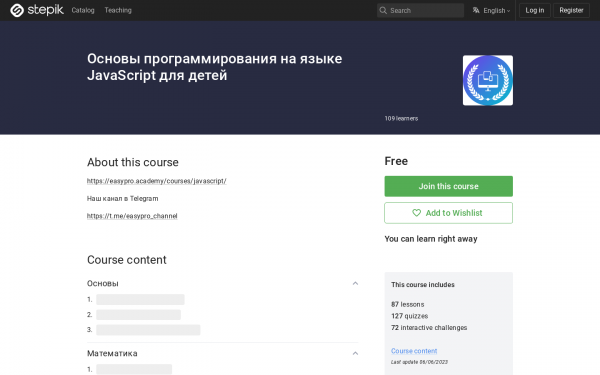Screen dimensions: 600x375
Task: Open the Course content link in sidebar
Action: (x=414, y=351)
